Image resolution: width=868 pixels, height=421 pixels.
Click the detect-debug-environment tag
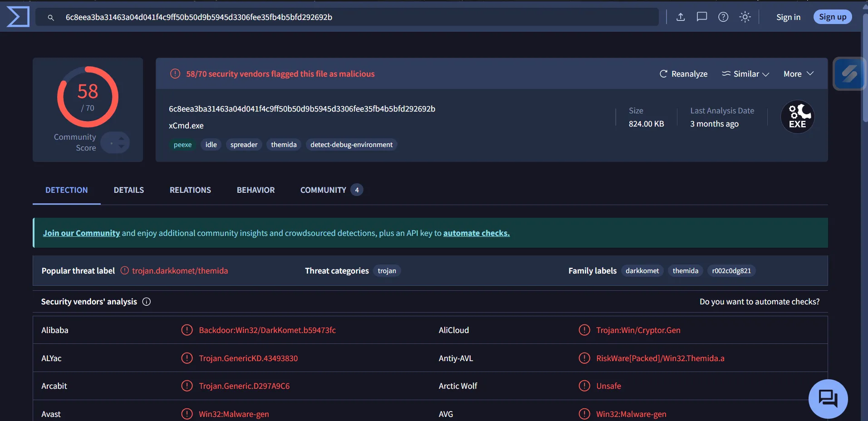(351, 145)
